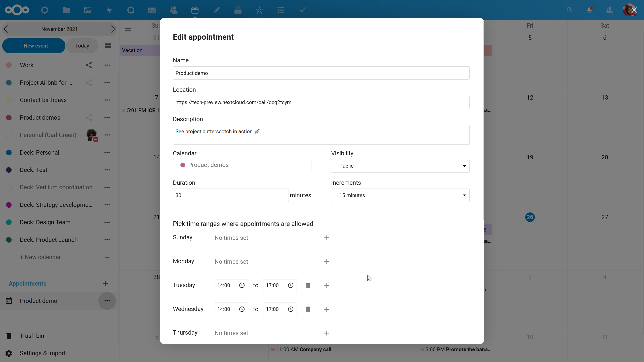Delete Tuesday's 14:00 to 17:00 range
Image resolution: width=644 pixels, height=362 pixels.
coord(308,285)
